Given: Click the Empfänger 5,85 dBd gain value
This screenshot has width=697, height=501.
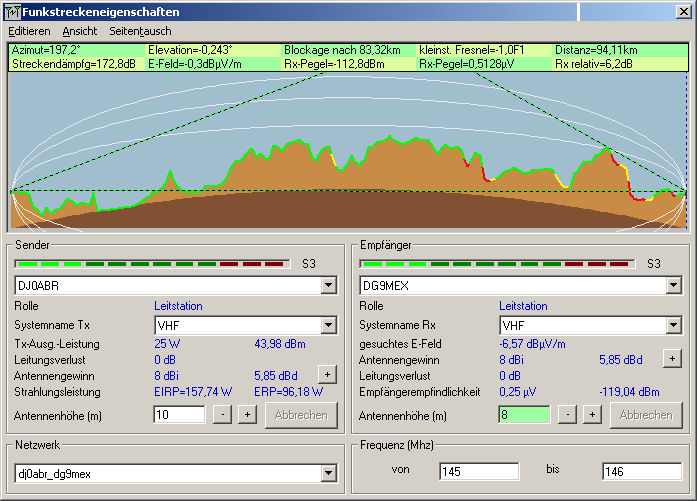Looking at the screenshot, I should tap(621, 360).
